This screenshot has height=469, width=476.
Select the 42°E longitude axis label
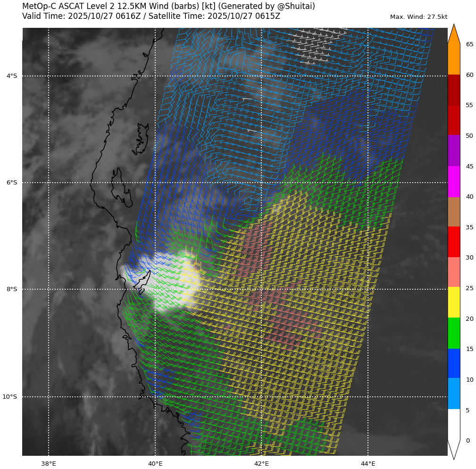coord(261,463)
